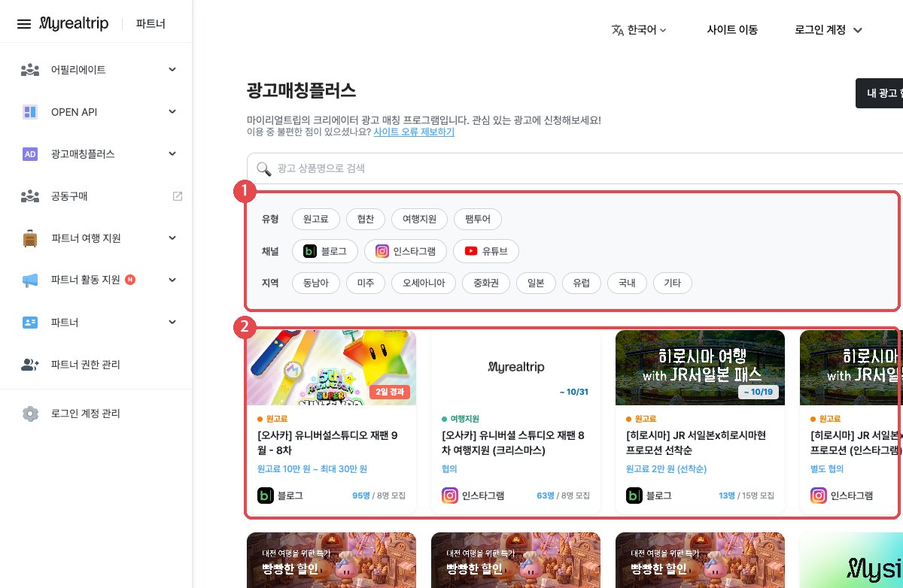
Task: Toggle the 협찬 type filter
Action: click(366, 219)
